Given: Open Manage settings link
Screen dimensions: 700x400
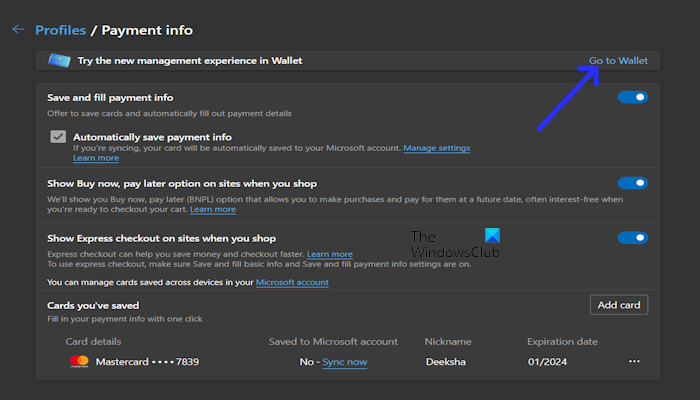Looking at the screenshot, I should [437, 148].
